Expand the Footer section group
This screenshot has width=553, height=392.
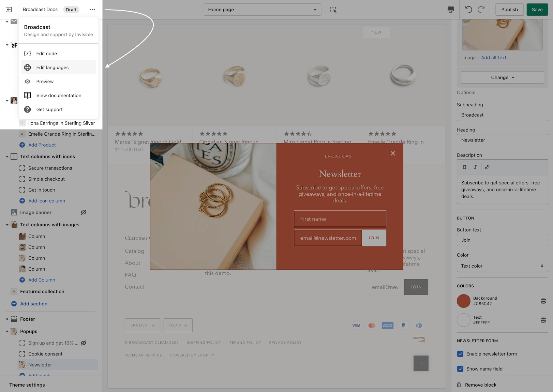coord(7,319)
